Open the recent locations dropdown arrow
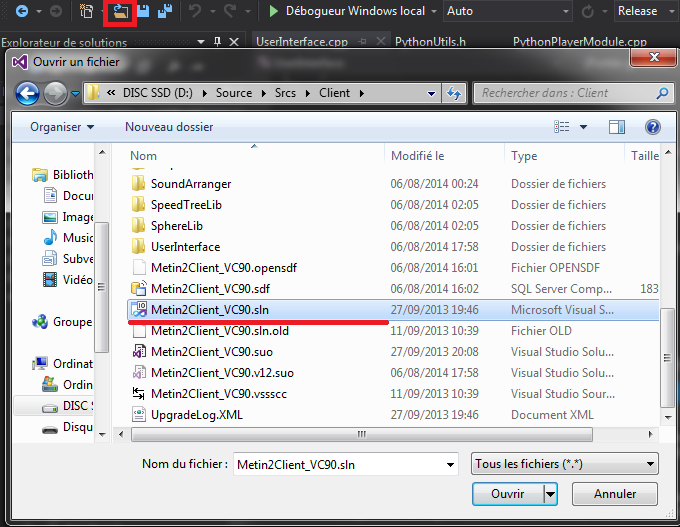The width and height of the screenshot is (680, 527). click(x=75, y=93)
